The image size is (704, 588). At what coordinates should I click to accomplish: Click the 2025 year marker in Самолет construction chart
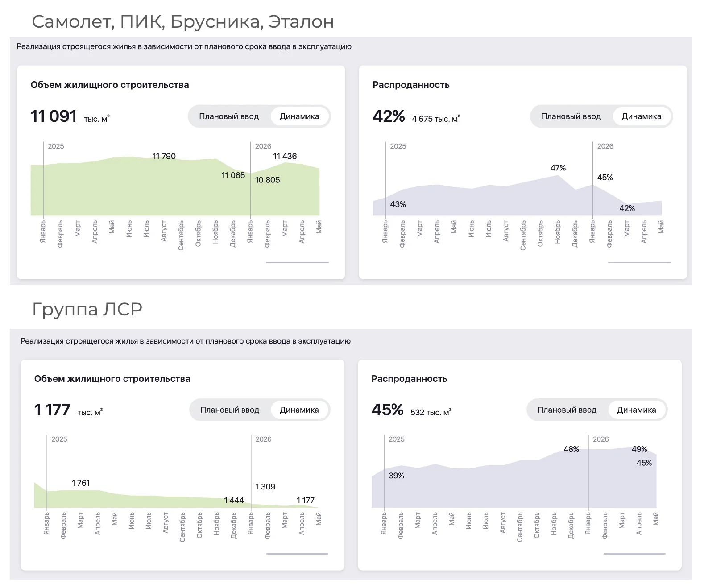tap(56, 146)
